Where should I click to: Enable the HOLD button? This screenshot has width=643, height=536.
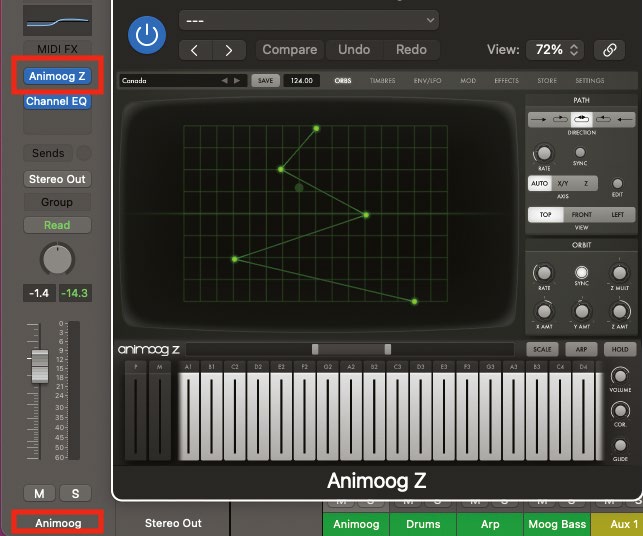click(620, 349)
